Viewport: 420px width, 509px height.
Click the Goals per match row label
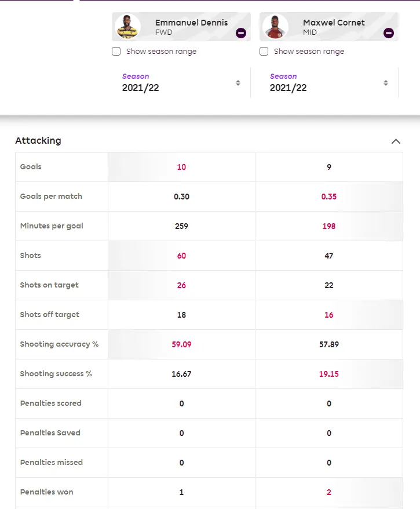point(51,197)
